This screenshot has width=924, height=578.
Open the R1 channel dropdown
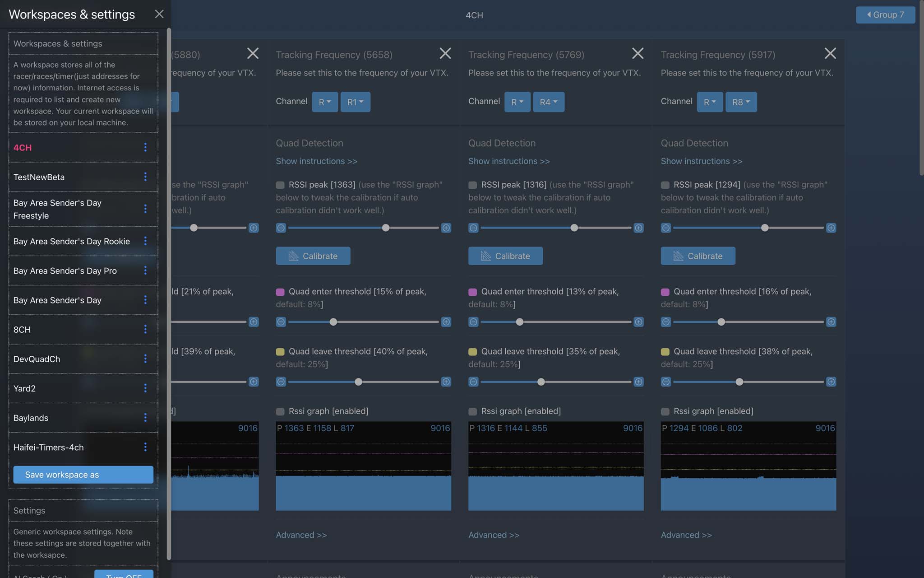pyautogui.click(x=355, y=102)
